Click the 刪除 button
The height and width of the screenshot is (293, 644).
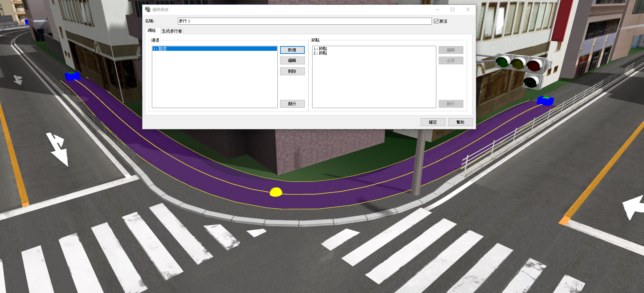[292, 71]
